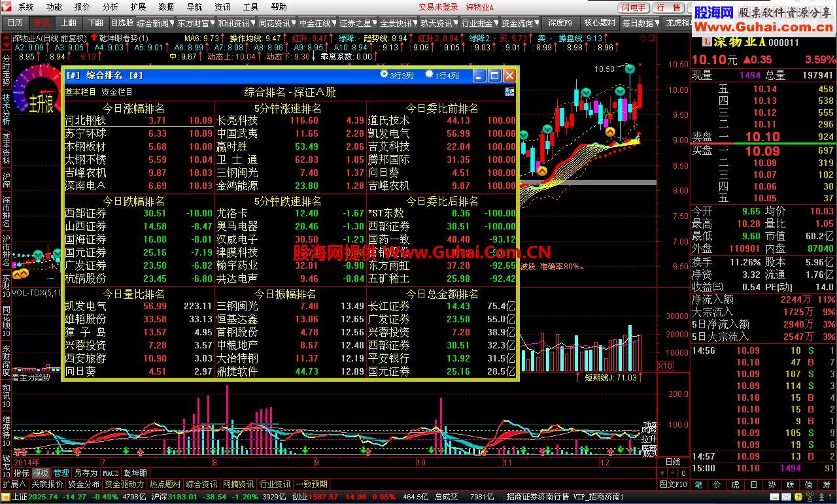This screenshot has width=837, height=504.
Task: Click the 指标 tab below chart
Action: pyautogui.click(x=20, y=473)
